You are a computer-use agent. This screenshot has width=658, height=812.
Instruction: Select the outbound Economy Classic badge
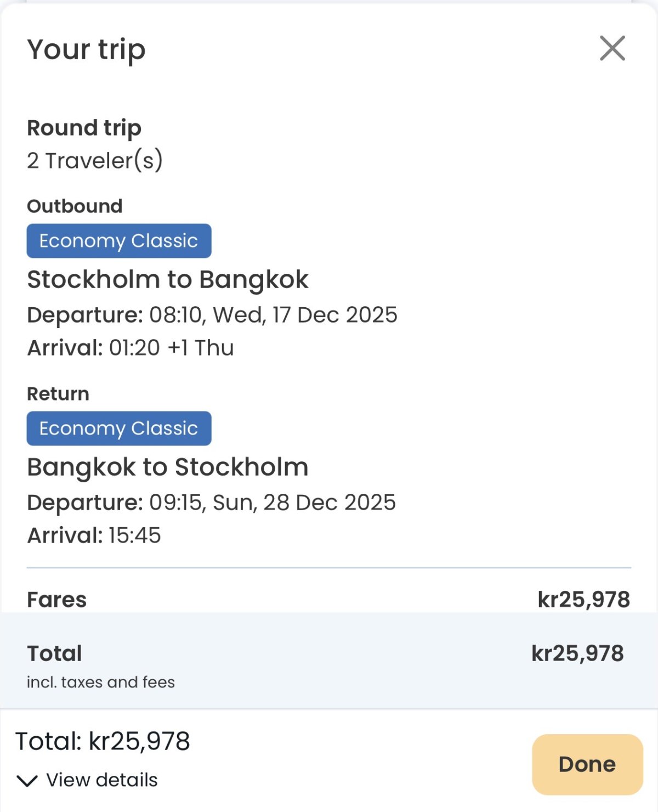[119, 241]
